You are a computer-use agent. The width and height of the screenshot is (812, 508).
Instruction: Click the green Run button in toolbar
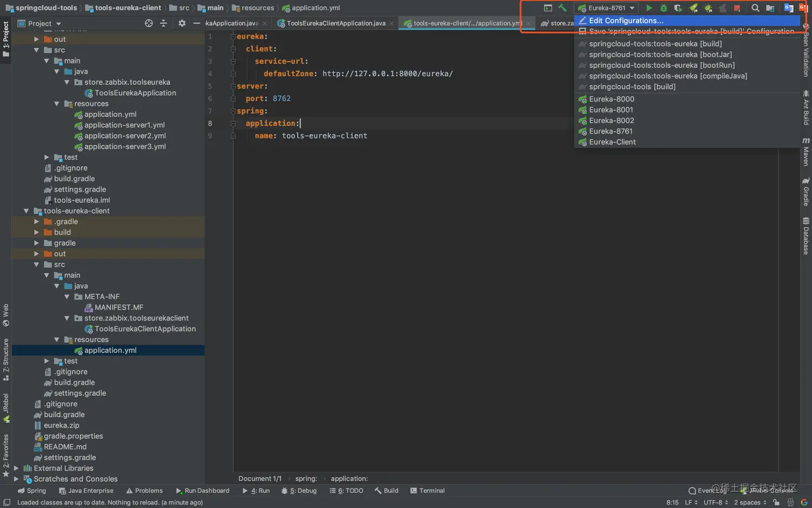pos(649,8)
